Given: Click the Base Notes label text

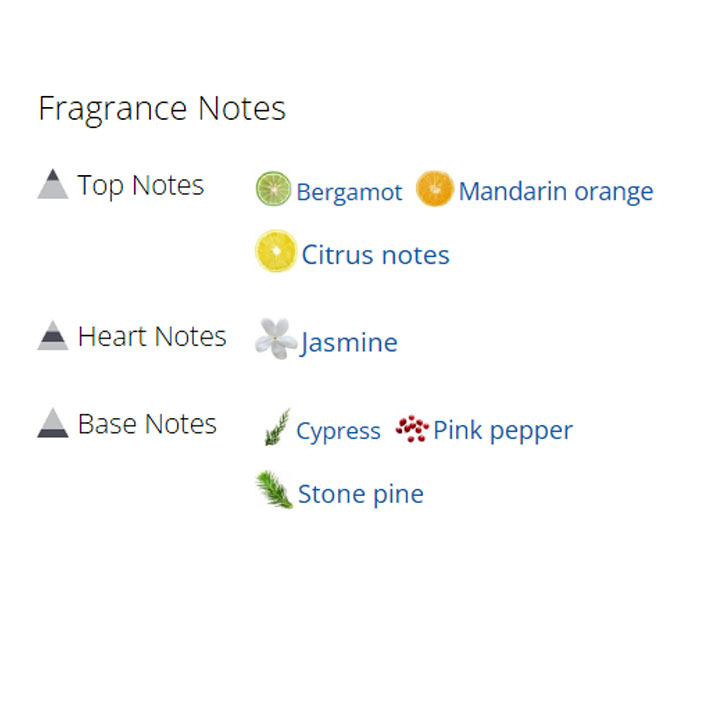Looking at the screenshot, I should click(147, 424).
